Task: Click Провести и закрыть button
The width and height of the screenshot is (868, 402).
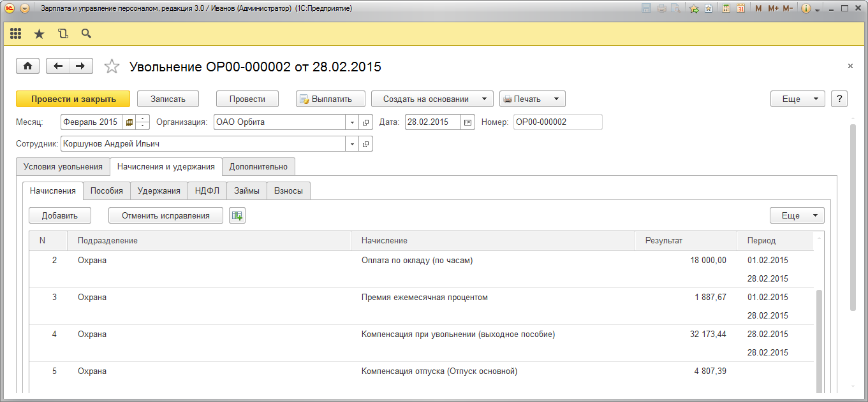Action: (73, 99)
